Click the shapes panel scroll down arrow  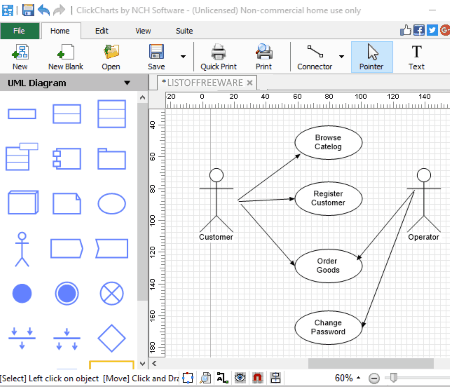(142, 364)
